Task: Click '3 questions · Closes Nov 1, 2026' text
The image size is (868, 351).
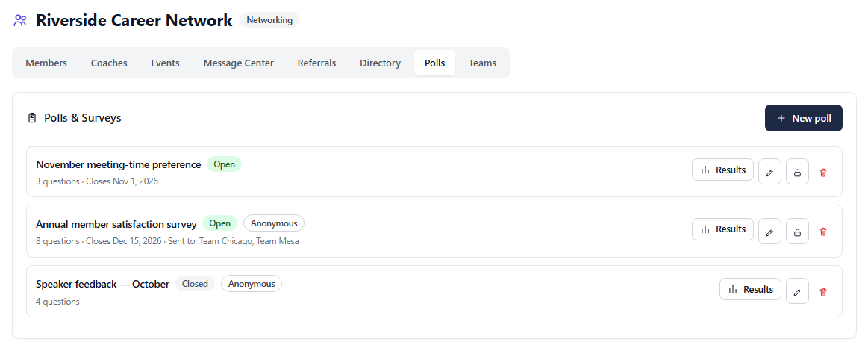Action: [97, 181]
